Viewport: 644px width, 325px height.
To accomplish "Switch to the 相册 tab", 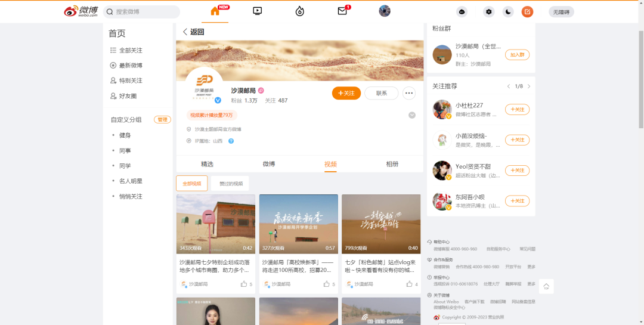I will 392,164.
